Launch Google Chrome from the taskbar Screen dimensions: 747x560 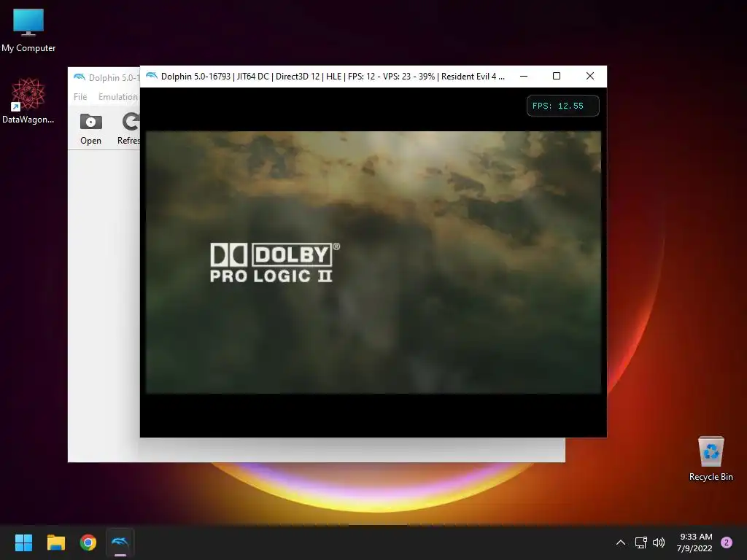pos(88,542)
